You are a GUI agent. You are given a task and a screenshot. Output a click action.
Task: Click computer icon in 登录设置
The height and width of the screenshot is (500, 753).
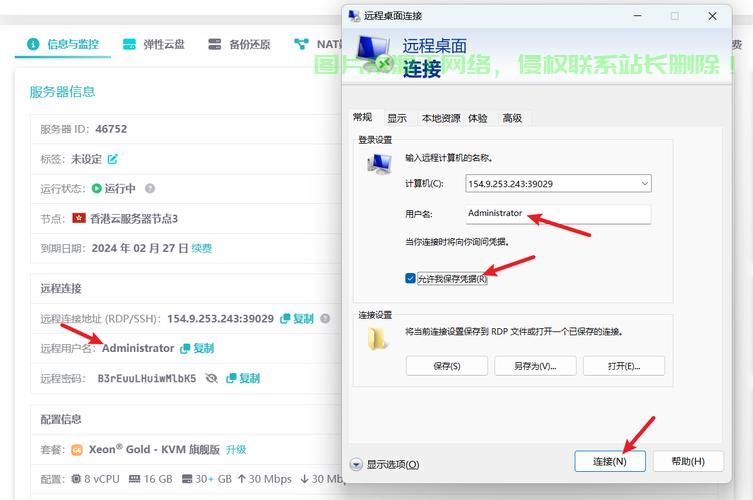click(x=379, y=163)
